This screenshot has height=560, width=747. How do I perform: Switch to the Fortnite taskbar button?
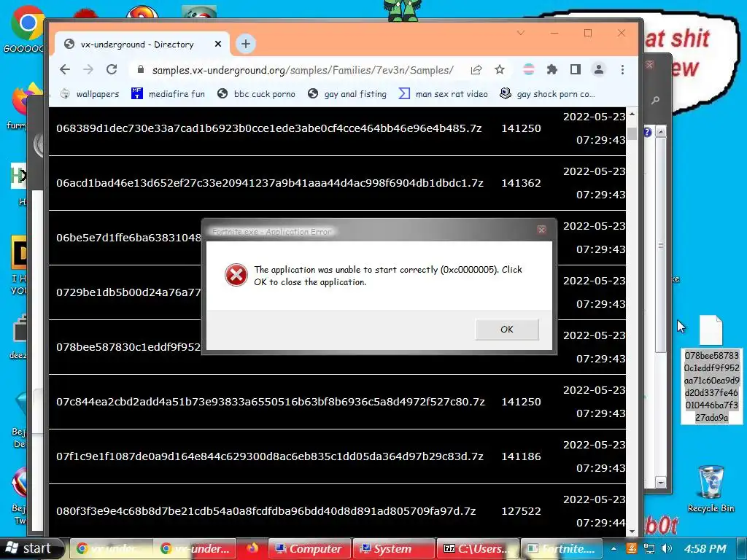[561, 548]
